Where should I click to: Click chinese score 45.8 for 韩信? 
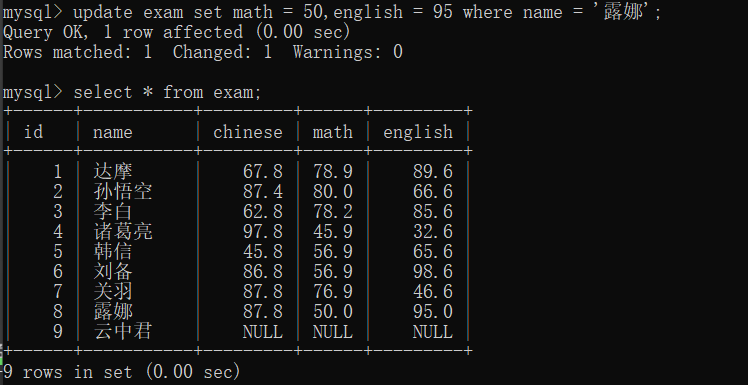263,252
